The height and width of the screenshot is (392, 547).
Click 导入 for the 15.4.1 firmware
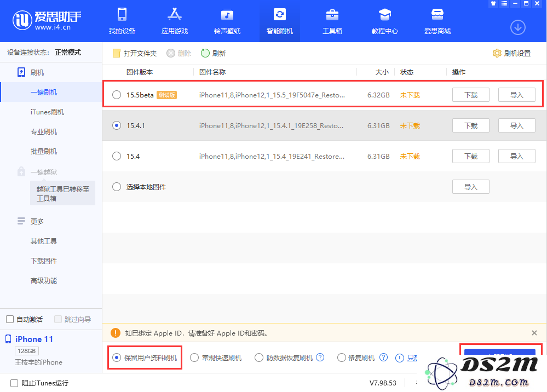[x=517, y=125]
